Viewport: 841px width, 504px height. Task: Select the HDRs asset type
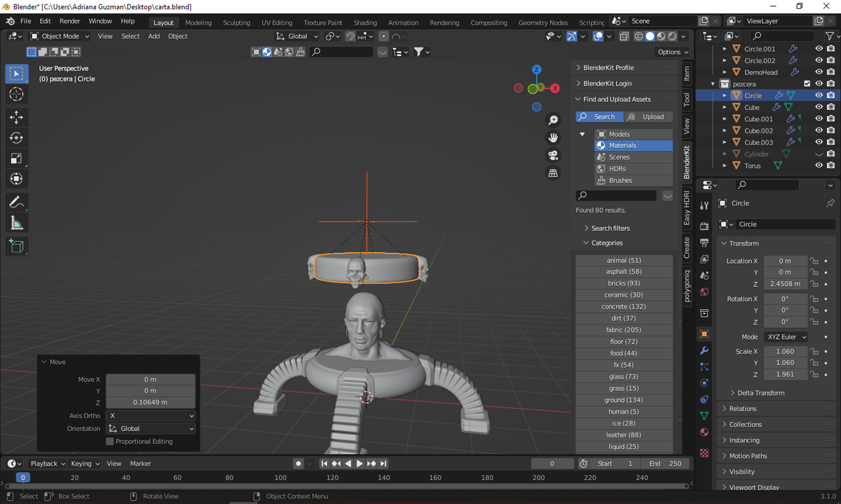634,169
